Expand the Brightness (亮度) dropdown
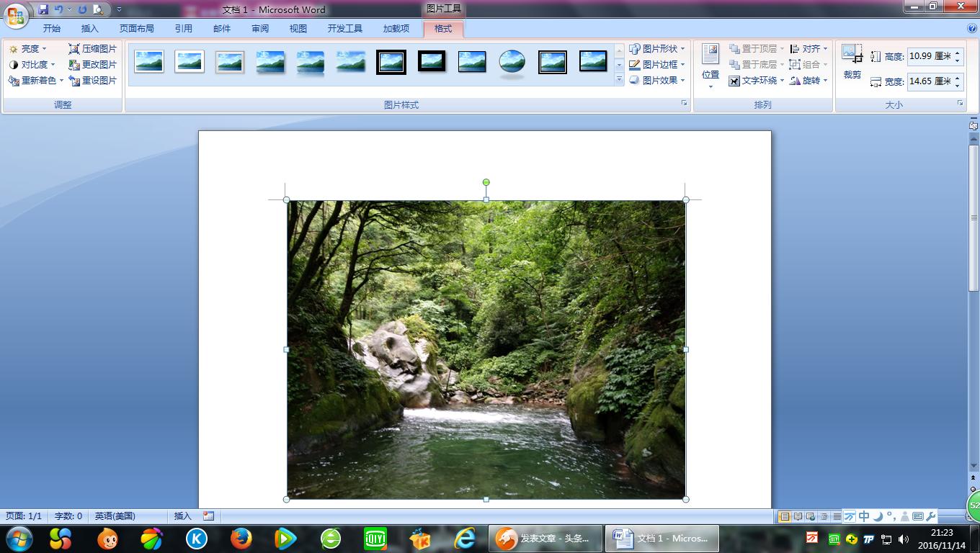This screenshot has height=553, width=980. 29,49
